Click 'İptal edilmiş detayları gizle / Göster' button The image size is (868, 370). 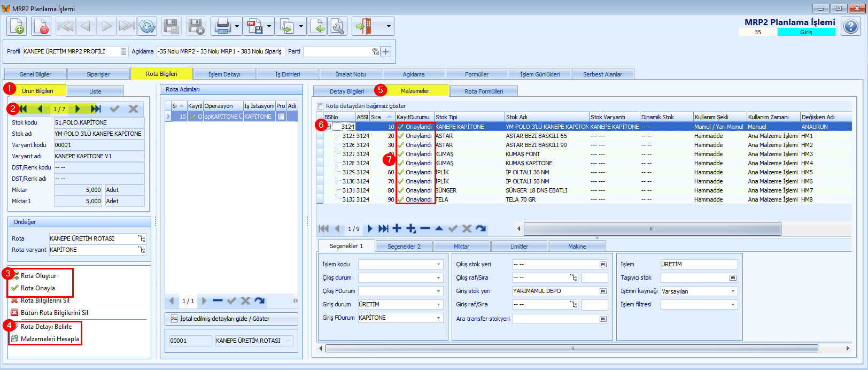pos(231,319)
